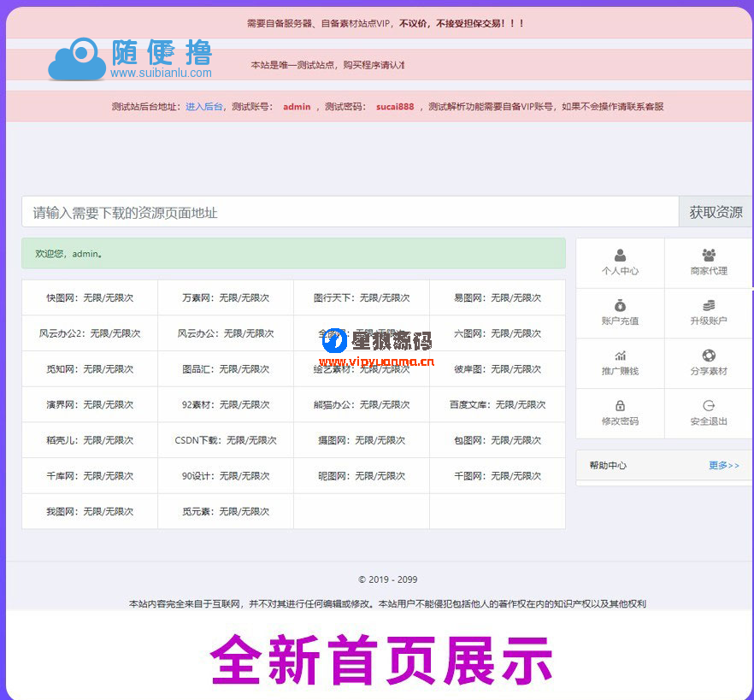
Task: Select the 百度文库 quota cell
Action: point(498,404)
